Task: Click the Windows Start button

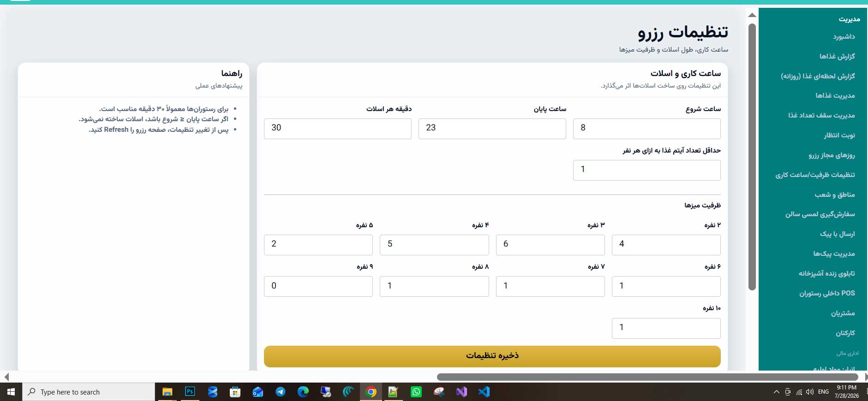Action: point(11,392)
